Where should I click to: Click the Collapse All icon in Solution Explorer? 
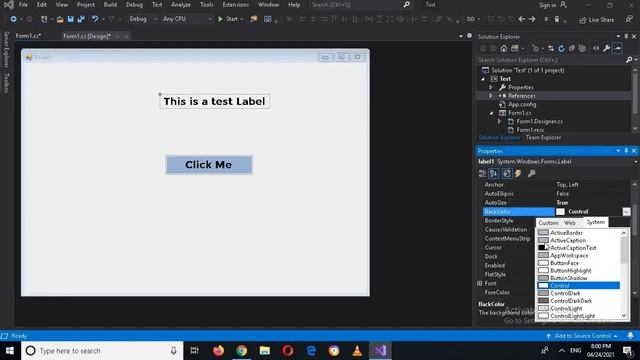point(572,49)
